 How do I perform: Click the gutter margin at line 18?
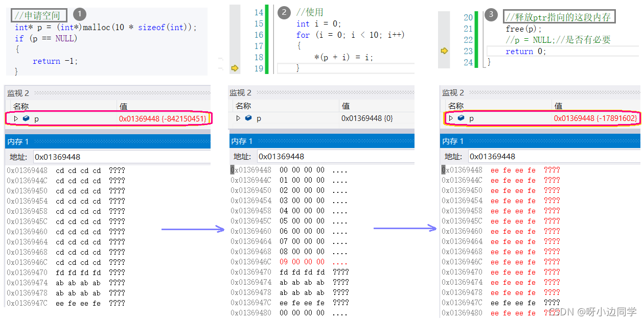tap(235, 57)
